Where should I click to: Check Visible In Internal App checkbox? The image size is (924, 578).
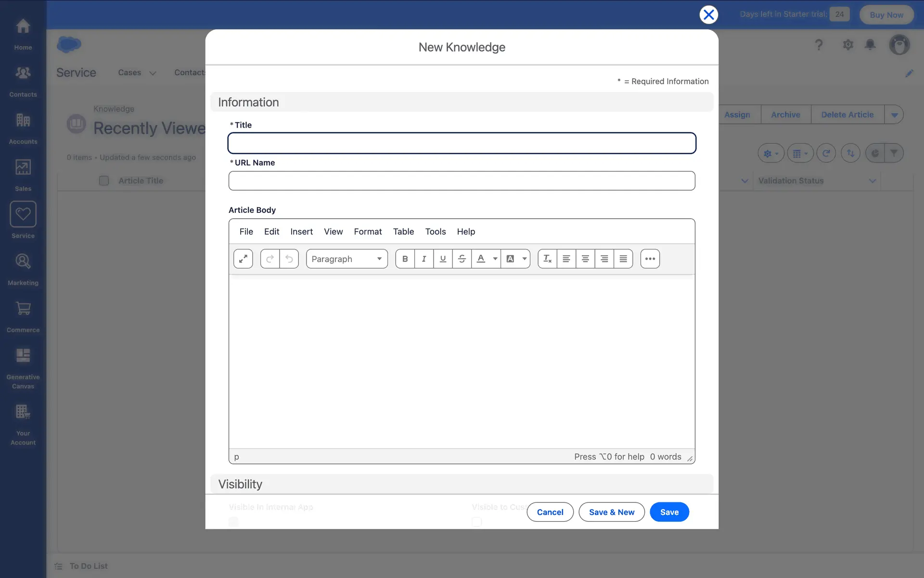pos(233,522)
